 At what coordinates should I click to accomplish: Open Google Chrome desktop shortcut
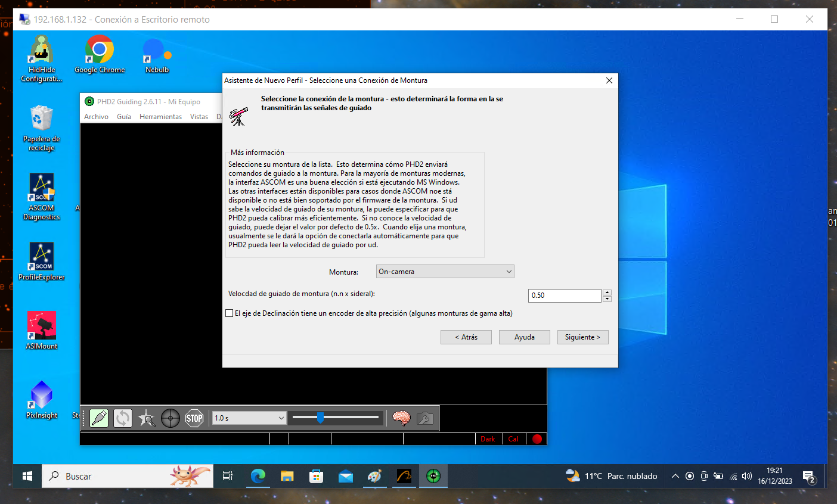pyautogui.click(x=100, y=54)
